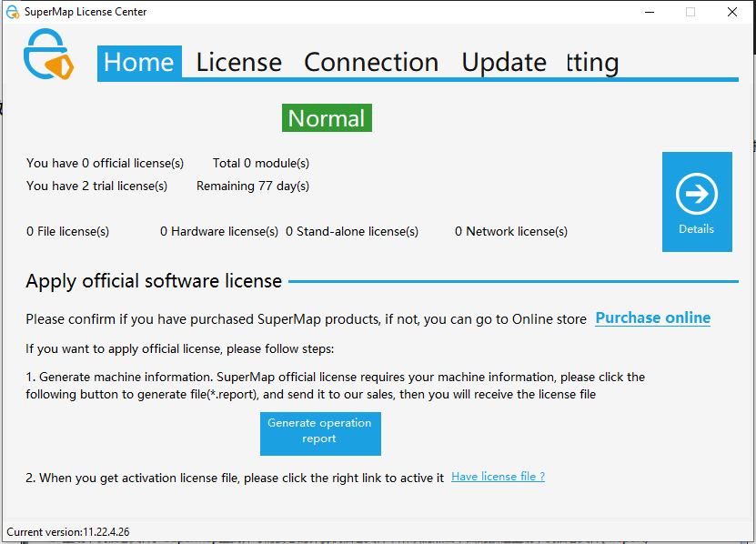Screen dimensions: 756x544
Task: Close the SuperMap License Center window
Action: coord(732,12)
